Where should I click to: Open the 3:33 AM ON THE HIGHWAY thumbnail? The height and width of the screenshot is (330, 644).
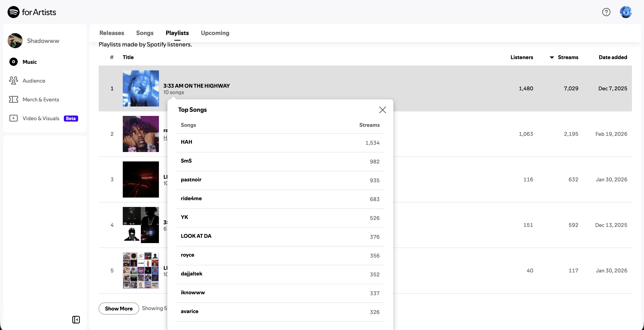141,88
